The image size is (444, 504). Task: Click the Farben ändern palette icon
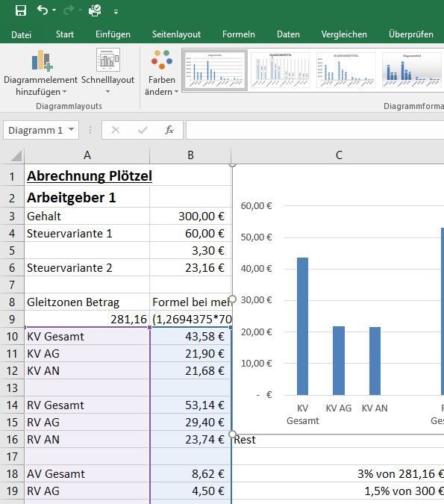[x=162, y=59]
